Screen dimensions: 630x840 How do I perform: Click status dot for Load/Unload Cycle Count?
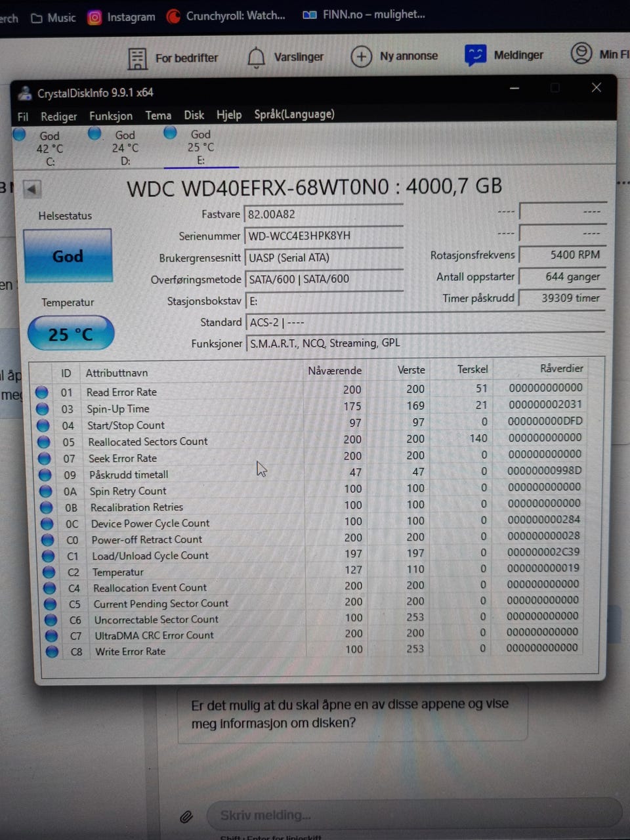point(48,556)
